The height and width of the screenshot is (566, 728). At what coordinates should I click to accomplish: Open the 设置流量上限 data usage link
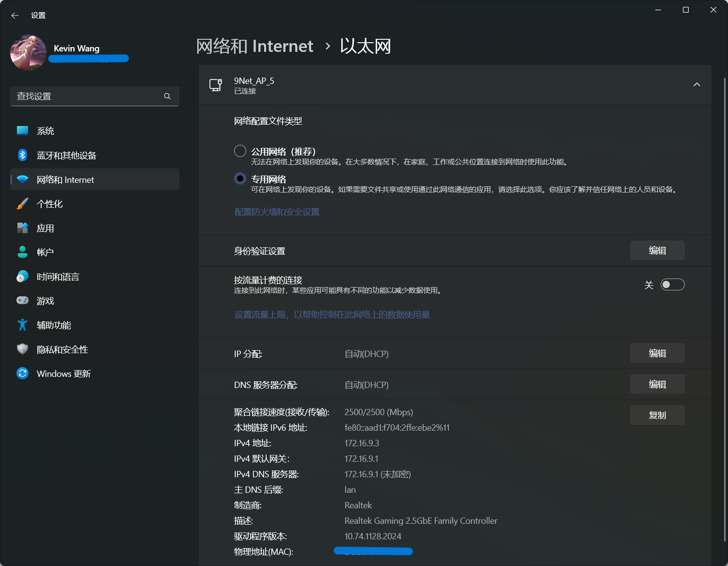coord(332,315)
